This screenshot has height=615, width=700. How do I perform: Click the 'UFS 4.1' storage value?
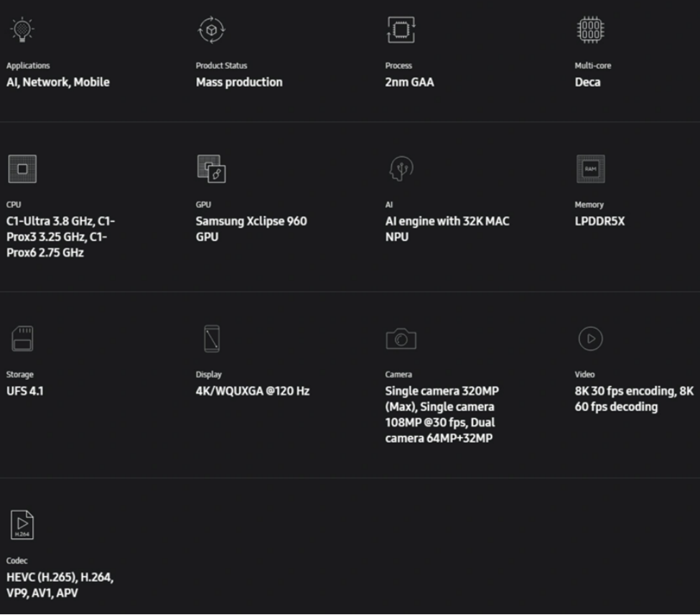click(x=25, y=392)
